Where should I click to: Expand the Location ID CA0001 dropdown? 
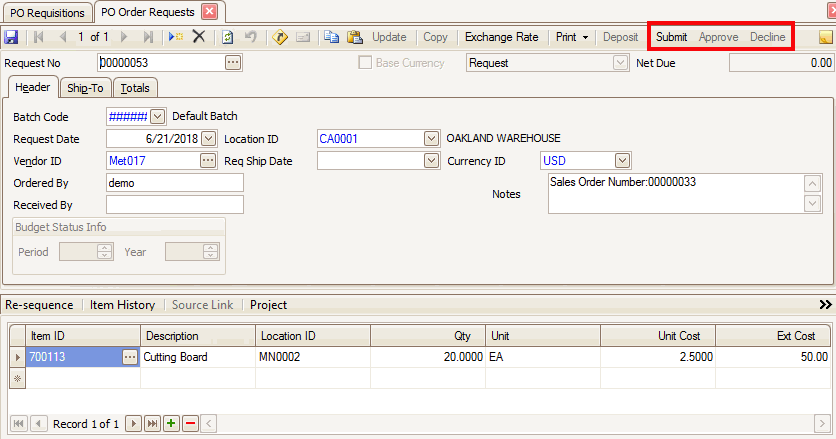(431, 139)
